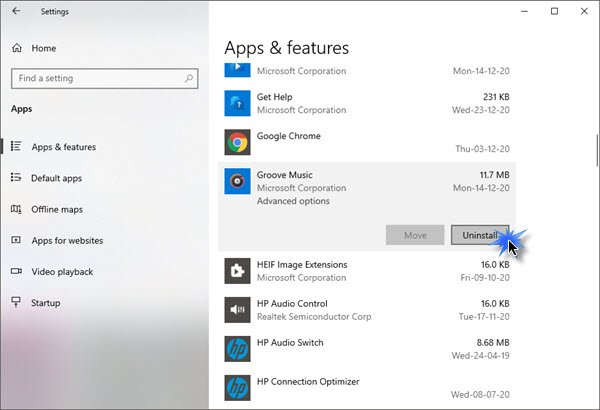Close the Settings window
The height and width of the screenshot is (410, 600).
click(x=584, y=11)
